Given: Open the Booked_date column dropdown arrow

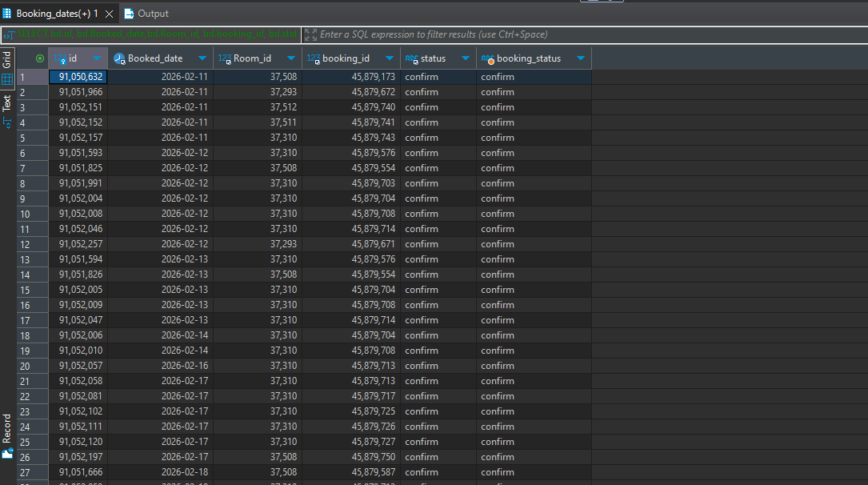Looking at the screenshot, I should pos(202,58).
